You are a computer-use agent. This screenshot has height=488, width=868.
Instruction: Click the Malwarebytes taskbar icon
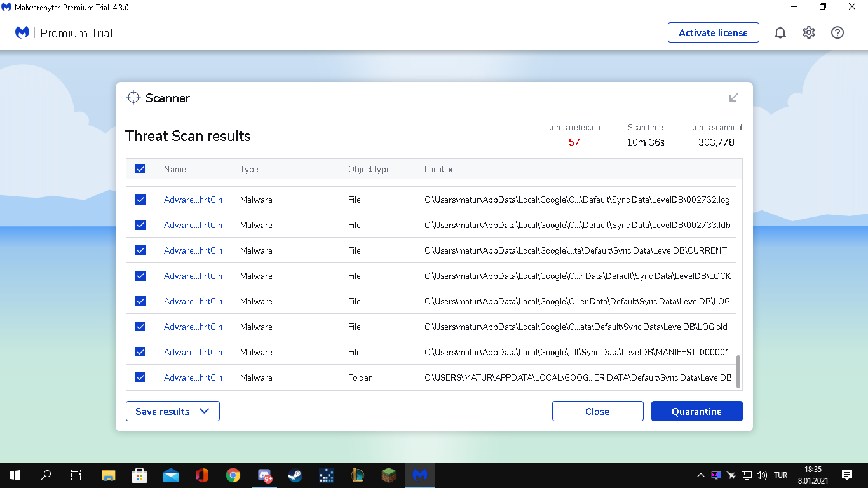420,475
